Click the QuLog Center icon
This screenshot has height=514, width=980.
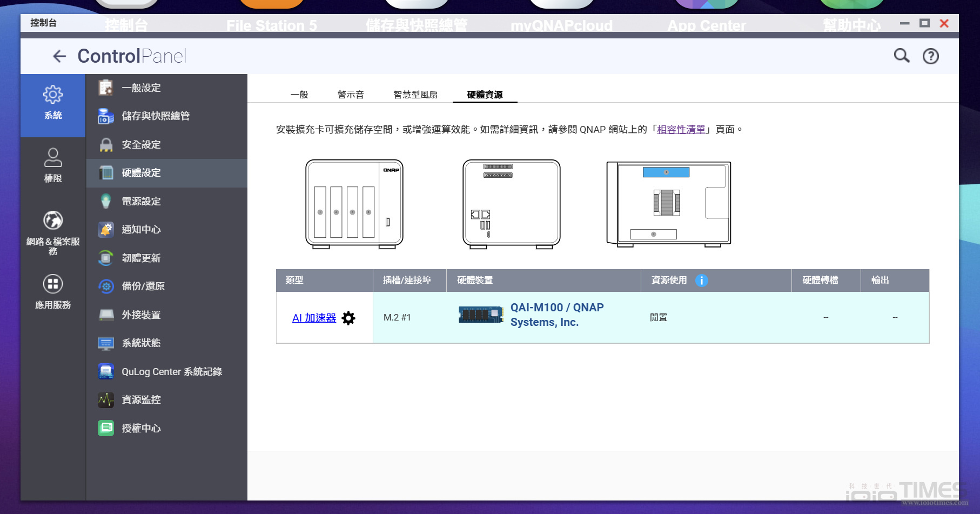coord(106,371)
